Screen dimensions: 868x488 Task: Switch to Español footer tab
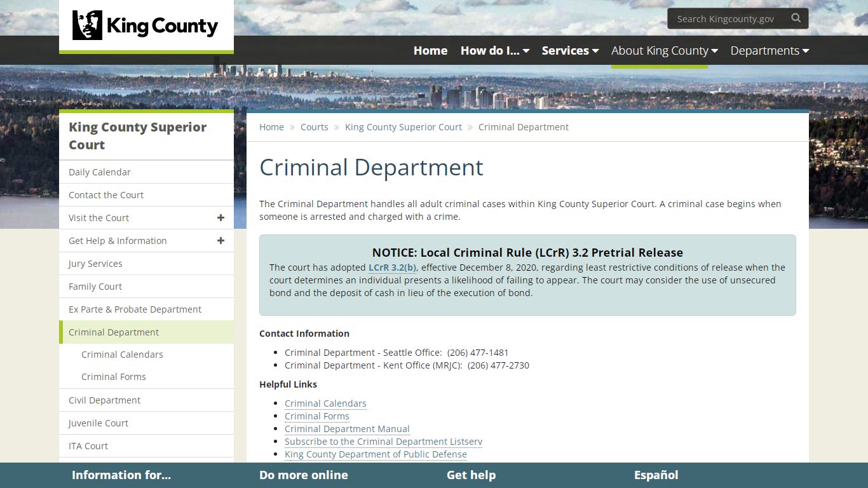point(656,475)
